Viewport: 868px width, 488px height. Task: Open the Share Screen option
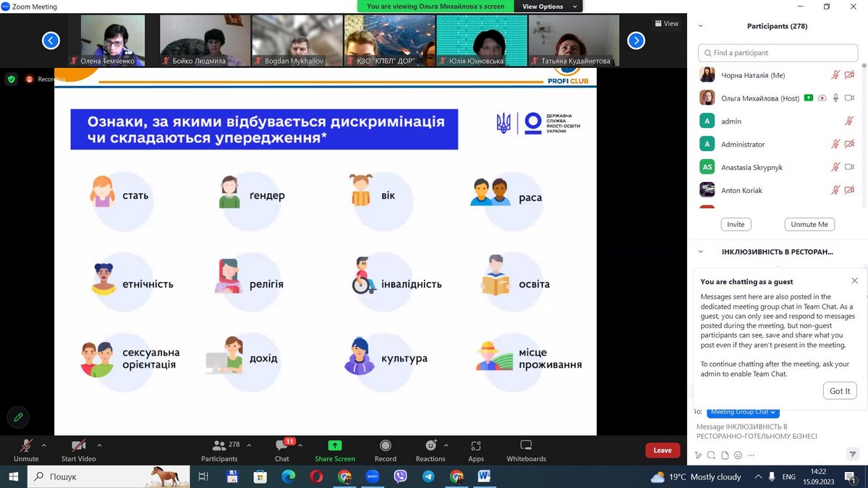pyautogui.click(x=334, y=450)
